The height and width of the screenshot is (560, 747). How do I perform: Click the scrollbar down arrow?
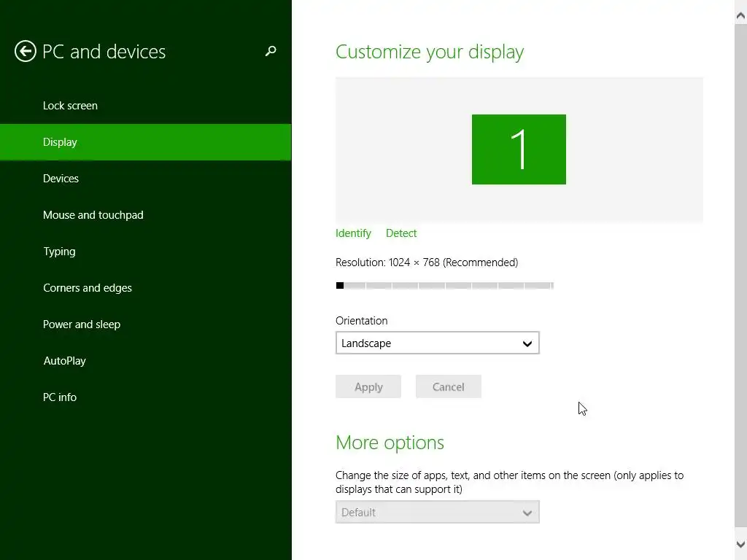click(x=740, y=544)
